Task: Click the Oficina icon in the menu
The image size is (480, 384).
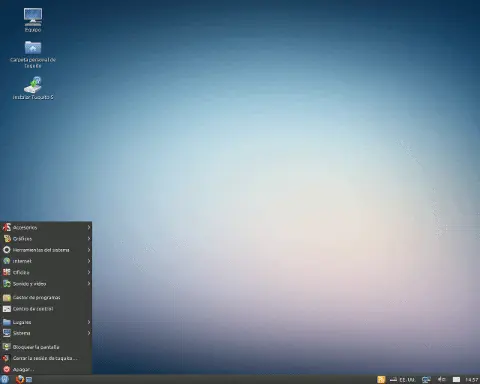Action: point(7,272)
